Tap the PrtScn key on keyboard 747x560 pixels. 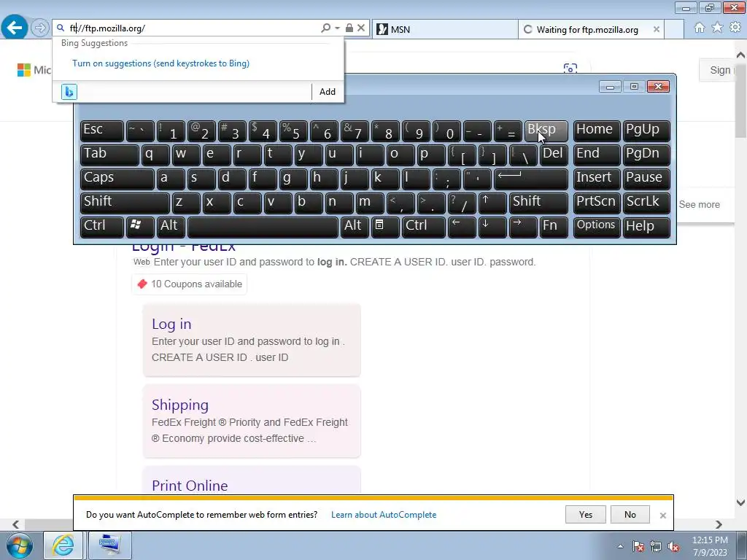pyautogui.click(x=597, y=203)
